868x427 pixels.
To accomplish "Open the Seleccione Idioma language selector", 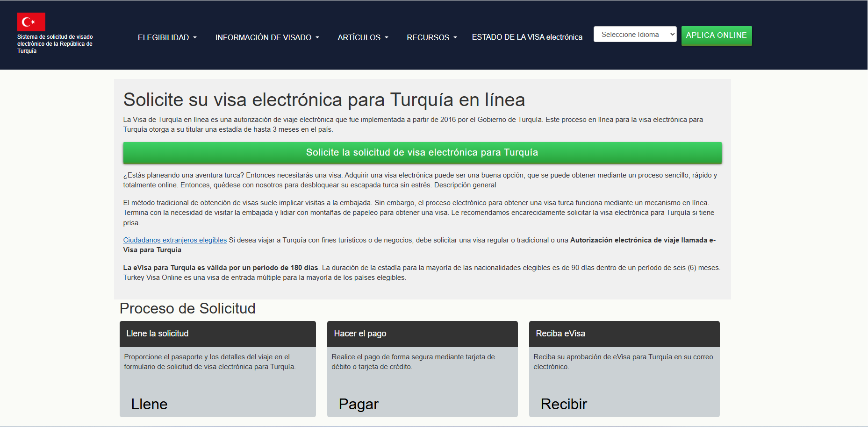I will click(x=634, y=35).
